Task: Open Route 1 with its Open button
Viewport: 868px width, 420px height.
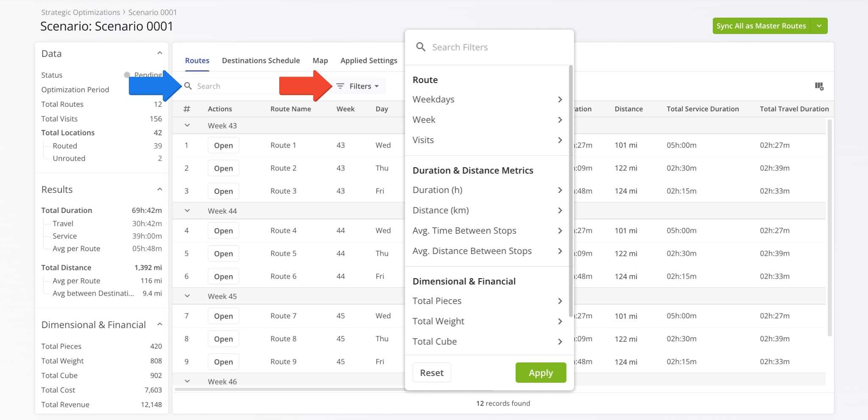Action: pos(223,146)
